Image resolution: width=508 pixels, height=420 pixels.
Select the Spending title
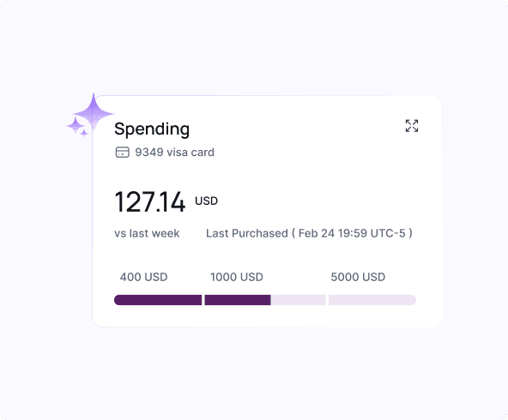click(x=152, y=129)
